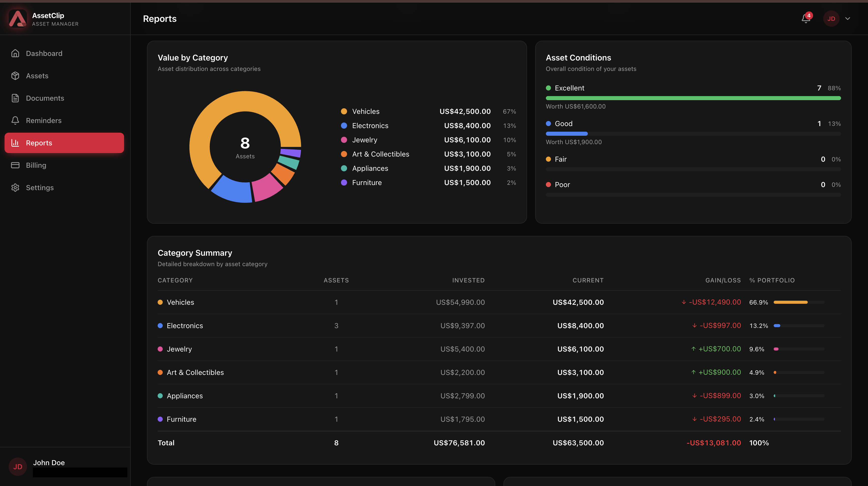
Task: Select the Electronics row in Category Summary
Action: coord(499,326)
